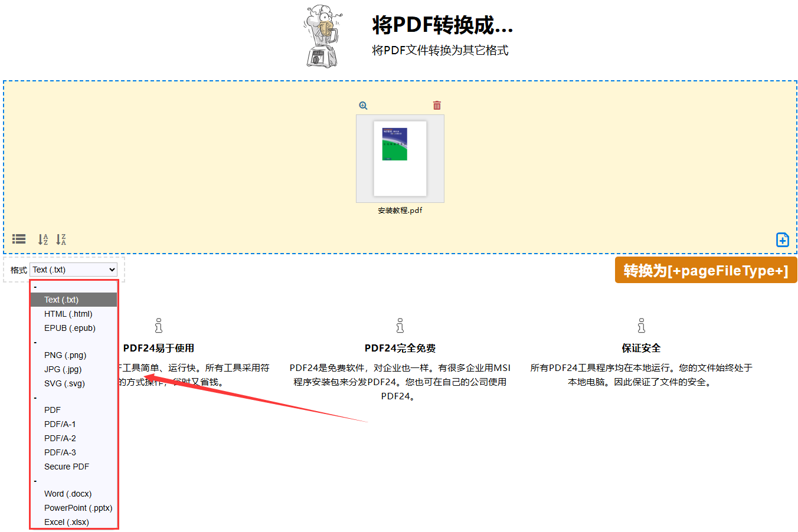Select HTML (.html) format option

[x=74, y=314]
